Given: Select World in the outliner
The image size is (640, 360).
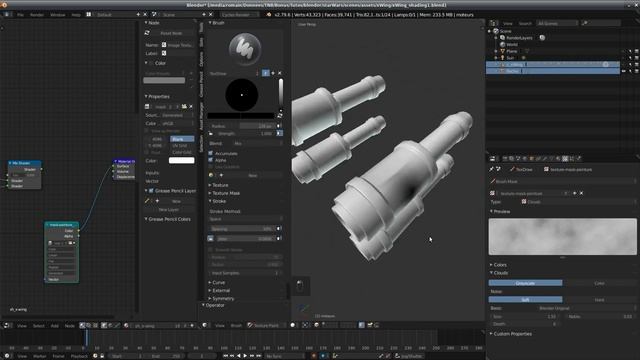Looking at the screenshot, I should [512, 44].
